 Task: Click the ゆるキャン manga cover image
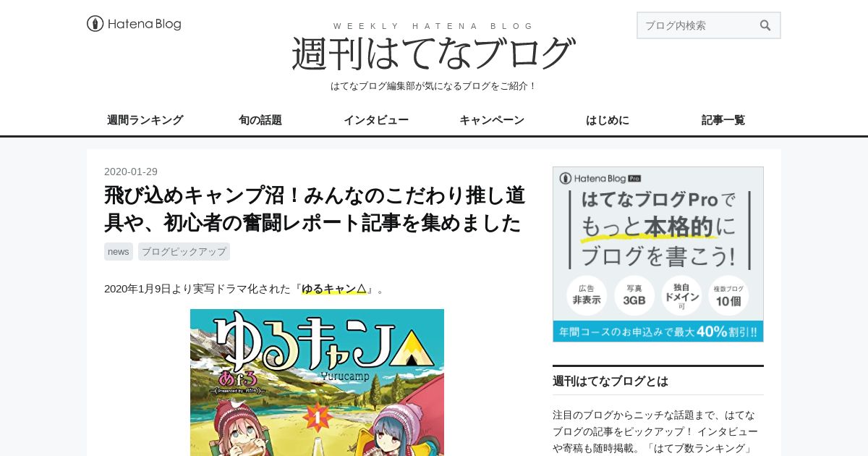pos(317,382)
